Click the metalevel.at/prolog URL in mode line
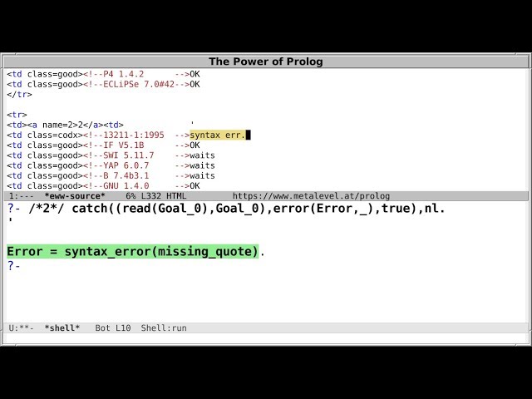Screen dimensions: 532x399 click(x=311, y=196)
